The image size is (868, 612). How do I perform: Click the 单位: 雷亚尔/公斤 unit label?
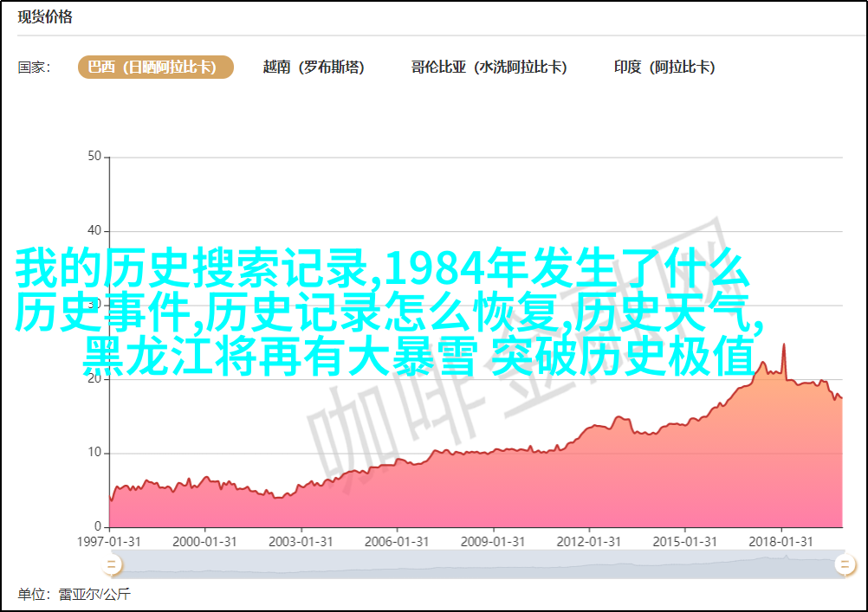(x=74, y=595)
